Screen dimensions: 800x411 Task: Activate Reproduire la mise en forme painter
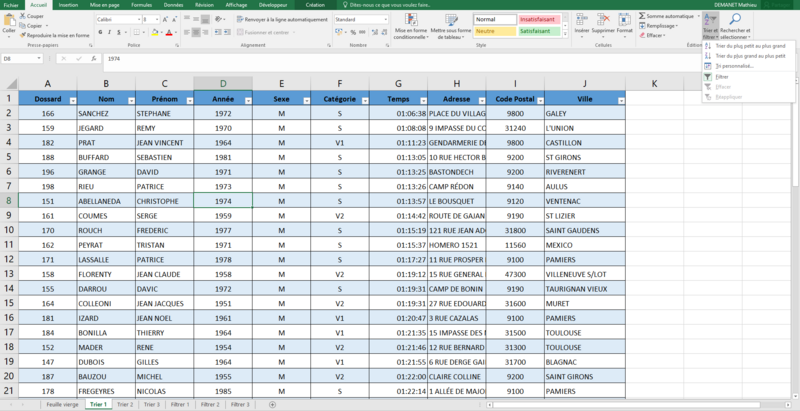click(x=54, y=35)
